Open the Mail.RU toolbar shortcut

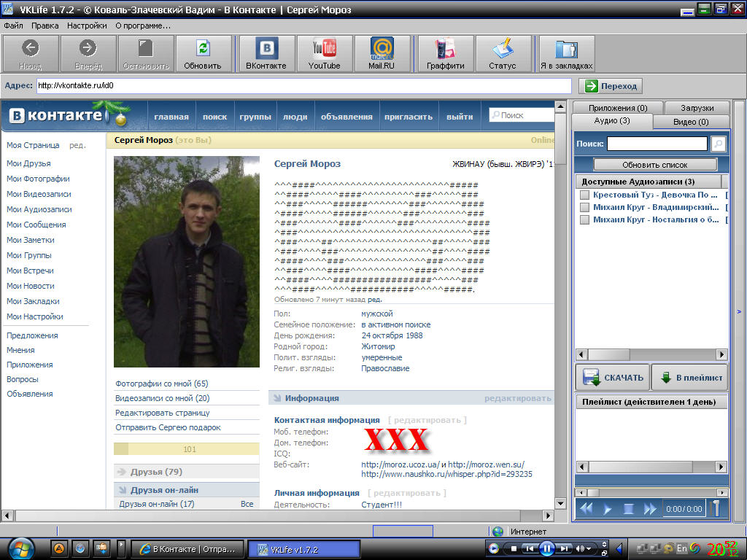[381, 49]
